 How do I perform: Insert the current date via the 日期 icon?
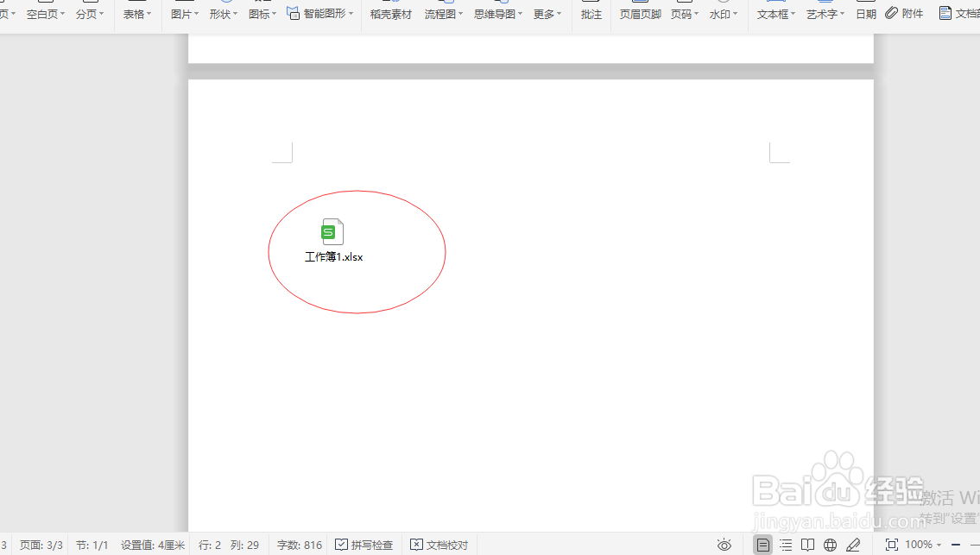865,14
